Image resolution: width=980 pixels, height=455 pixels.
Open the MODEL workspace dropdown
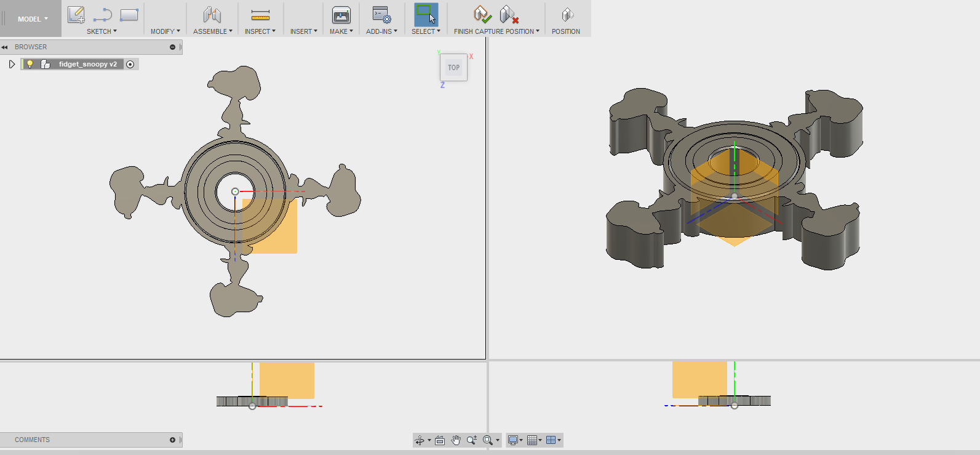click(32, 19)
